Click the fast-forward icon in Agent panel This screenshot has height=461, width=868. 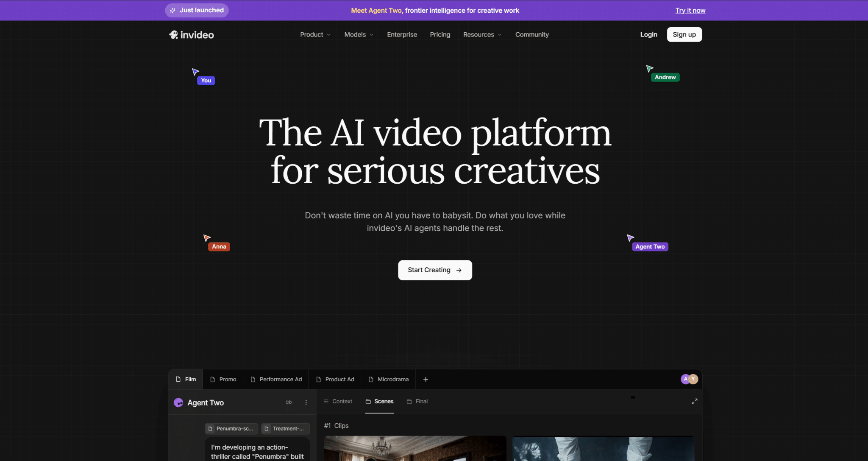(289, 402)
